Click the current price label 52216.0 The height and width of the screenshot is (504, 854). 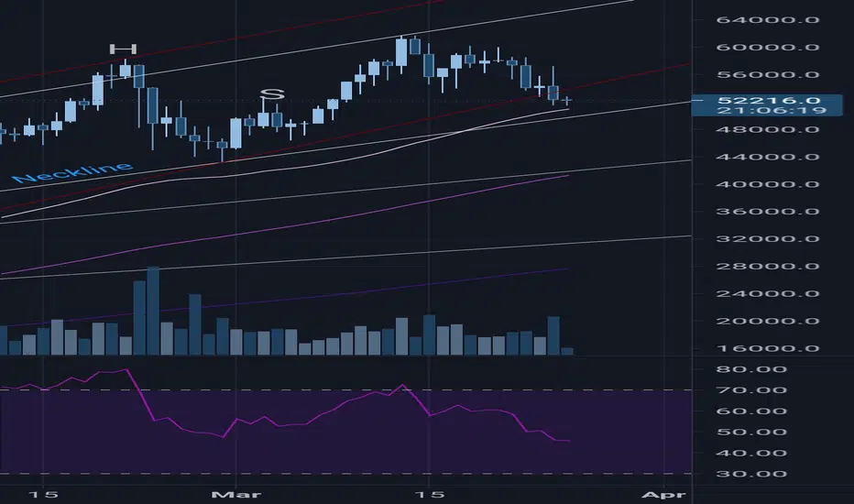coord(769,100)
